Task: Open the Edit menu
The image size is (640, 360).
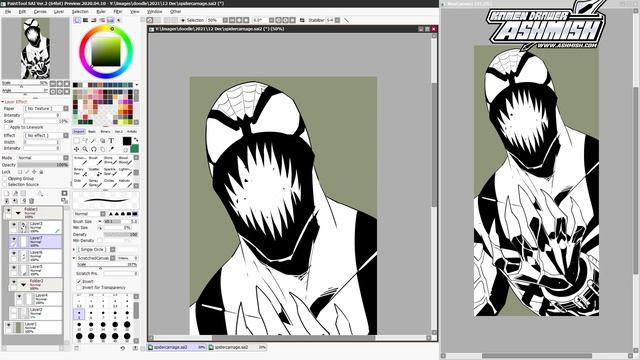Action: [x=22, y=12]
